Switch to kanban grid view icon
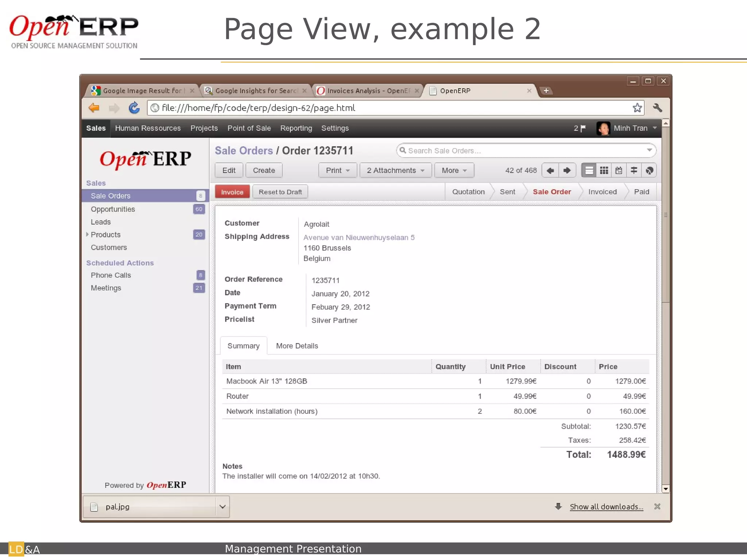Image resolution: width=747 pixels, height=560 pixels. pos(604,171)
